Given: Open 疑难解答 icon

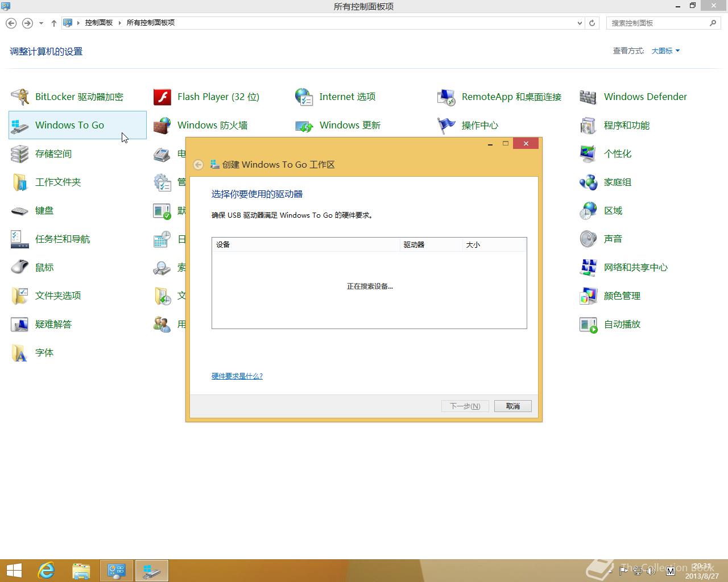Looking at the screenshot, I should [20, 324].
